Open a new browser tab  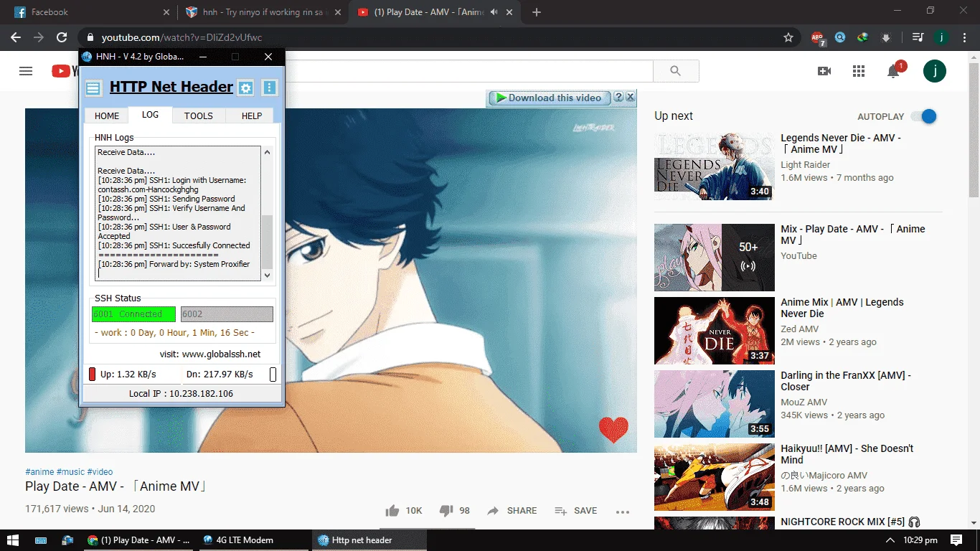pyautogui.click(x=537, y=12)
